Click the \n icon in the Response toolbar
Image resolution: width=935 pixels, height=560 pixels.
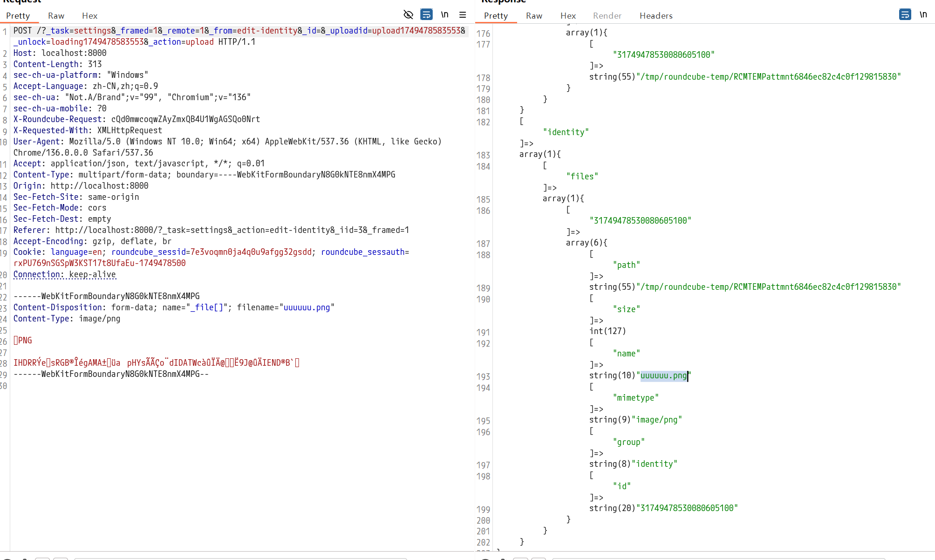[924, 14]
